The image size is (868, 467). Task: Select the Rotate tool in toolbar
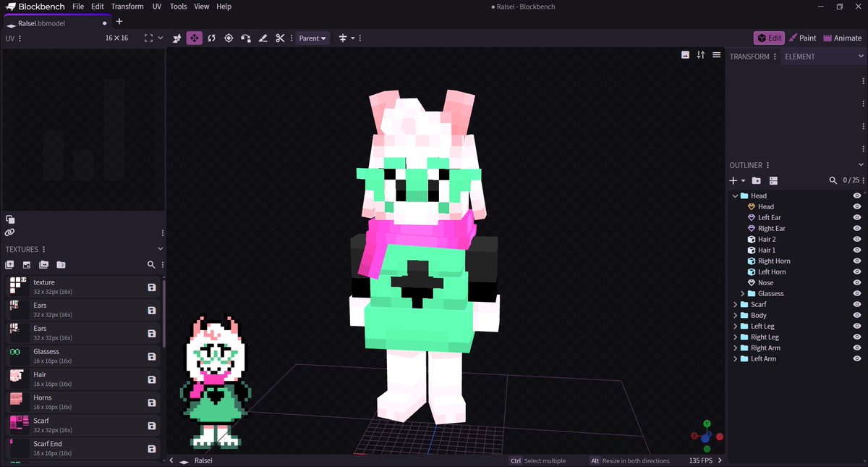(x=211, y=38)
